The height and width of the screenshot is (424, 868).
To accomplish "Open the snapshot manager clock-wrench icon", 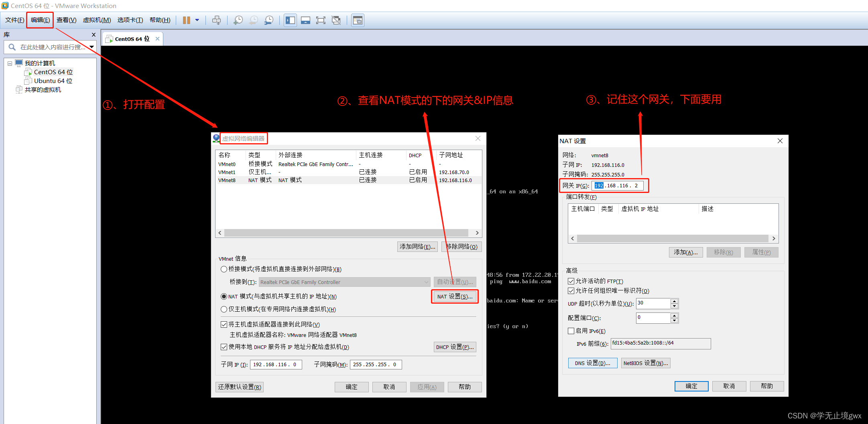I will tap(269, 20).
